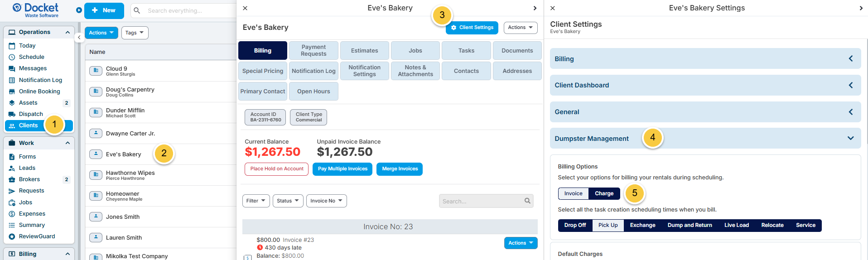868x260 pixels.
Task: Switch to the Special Pricing tab
Action: [x=263, y=71]
